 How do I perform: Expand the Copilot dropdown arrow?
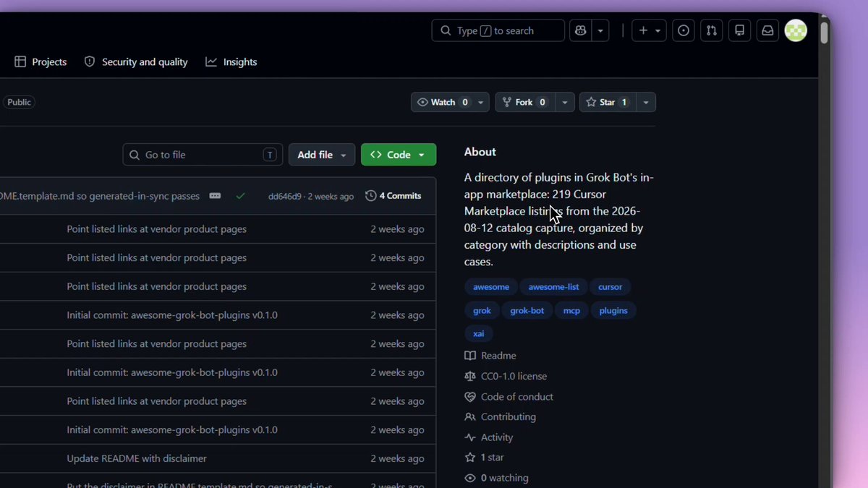tap(601, 30)
